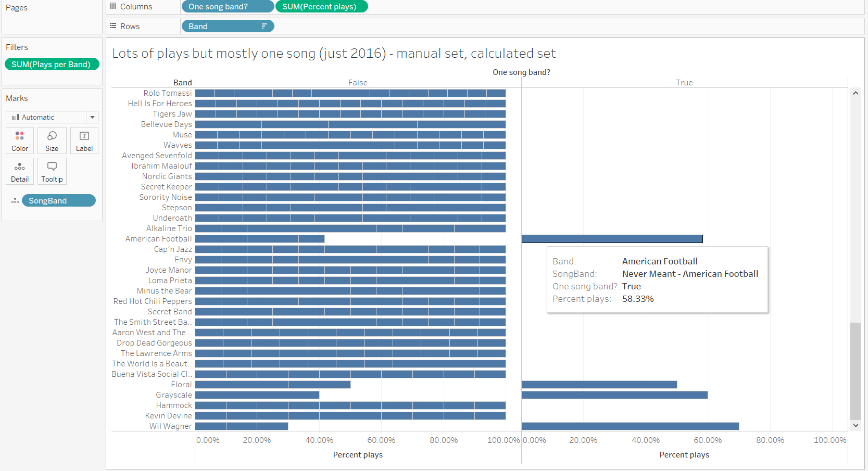Click the Avenged Sevenfold row label

[157, 156]
